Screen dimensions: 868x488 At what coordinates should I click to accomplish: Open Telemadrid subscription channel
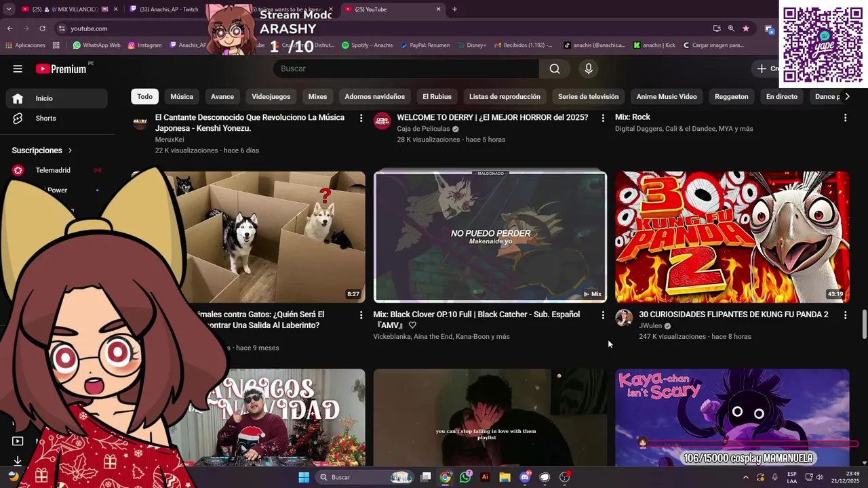(57, 170)
